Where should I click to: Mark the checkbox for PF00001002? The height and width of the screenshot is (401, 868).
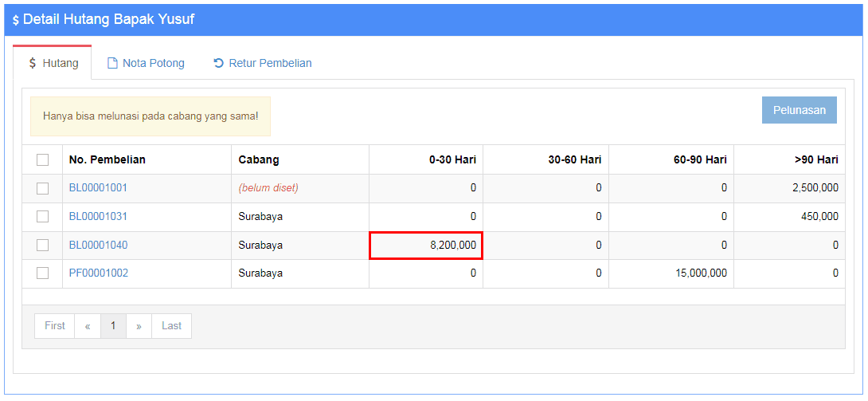coord(42,273)
